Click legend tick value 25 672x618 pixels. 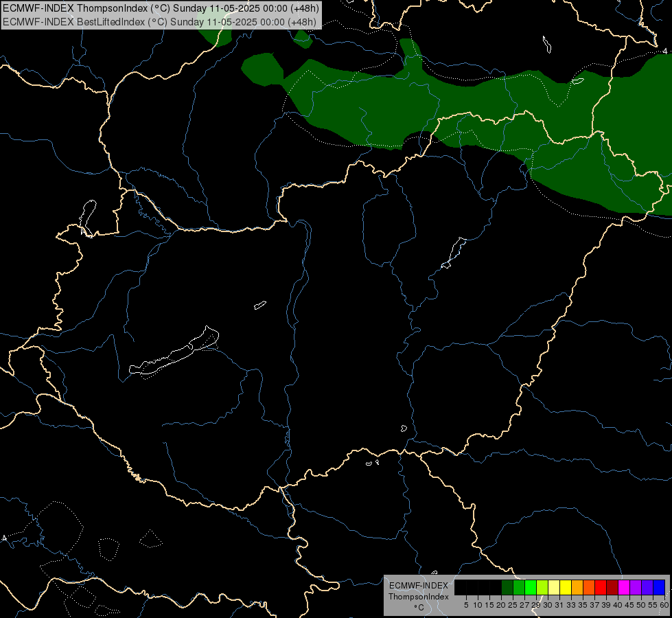coord(513,605)
